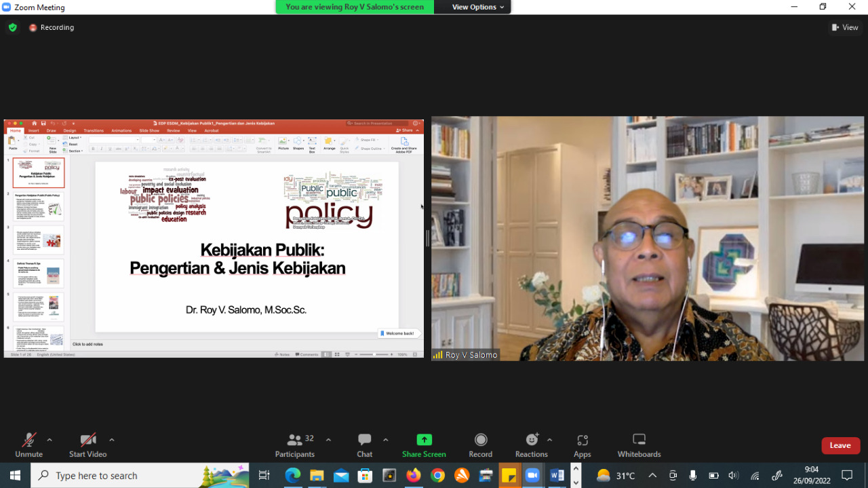Select the Transitions tab in shared PowerPoint

[94, 130]
